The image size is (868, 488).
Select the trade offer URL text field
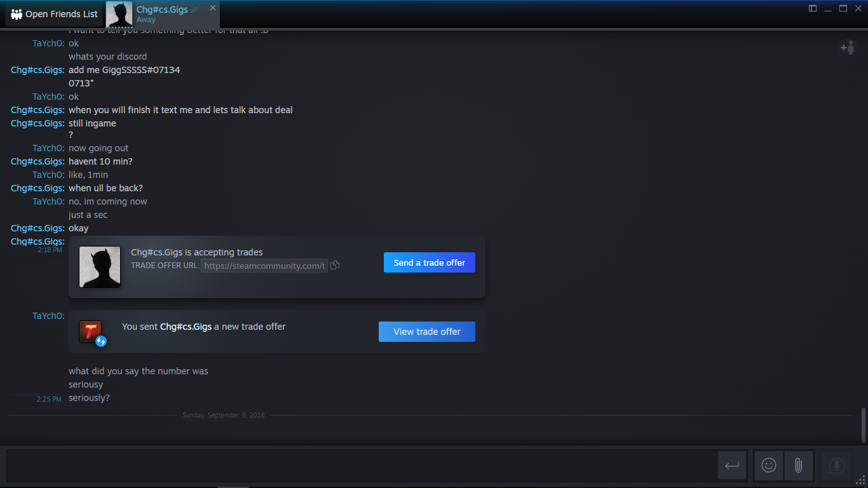pyautogui.click(x=264, y=266)
